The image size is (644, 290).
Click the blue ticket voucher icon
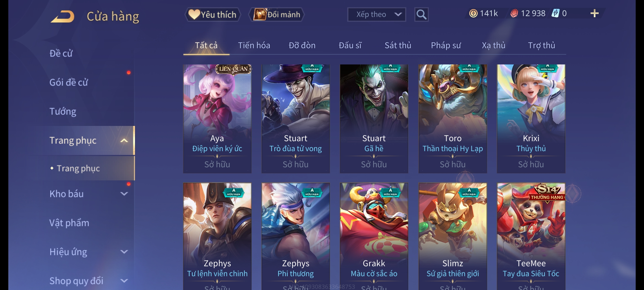(x=555, y=13)
